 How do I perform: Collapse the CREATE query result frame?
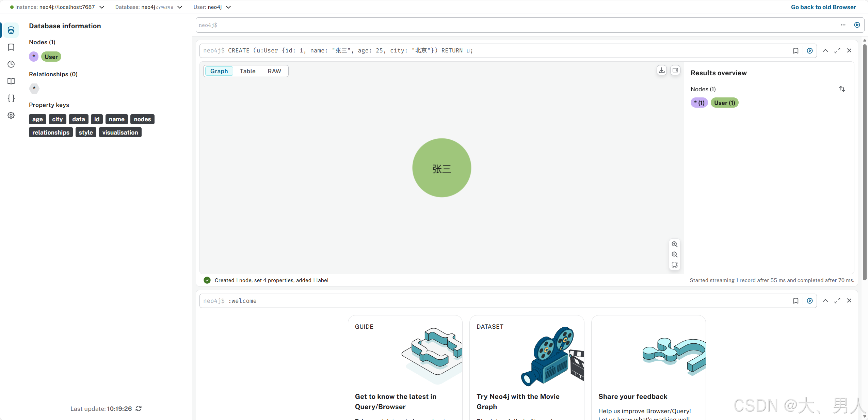825,51
